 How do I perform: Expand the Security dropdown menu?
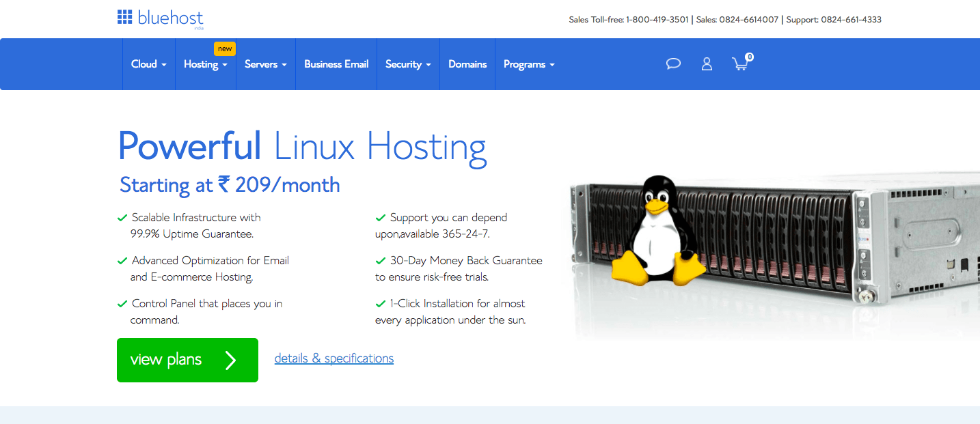(x=408, y=64)
